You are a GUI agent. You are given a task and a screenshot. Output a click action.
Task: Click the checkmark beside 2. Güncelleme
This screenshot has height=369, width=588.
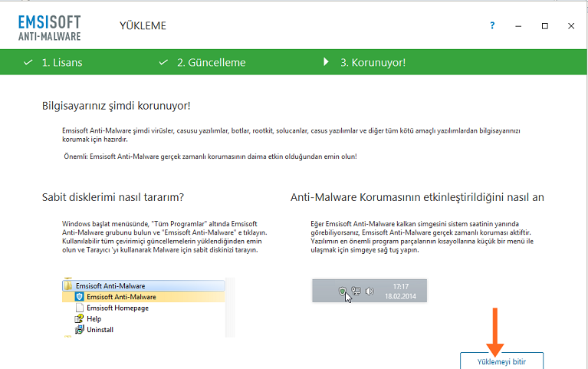click(x=163, y=62)
